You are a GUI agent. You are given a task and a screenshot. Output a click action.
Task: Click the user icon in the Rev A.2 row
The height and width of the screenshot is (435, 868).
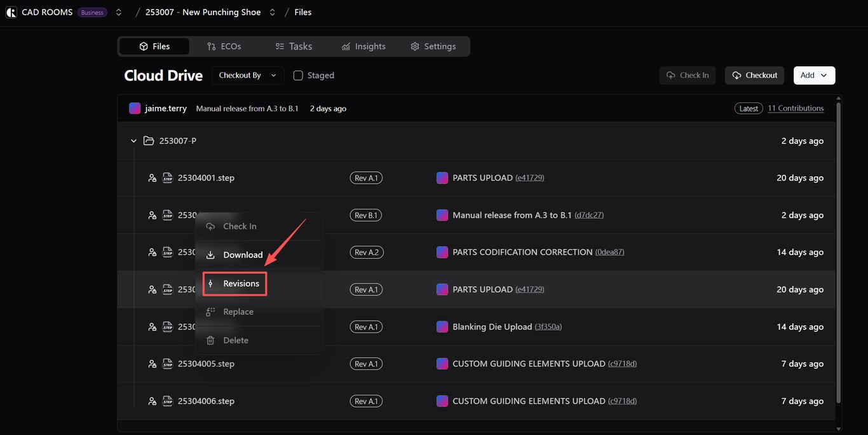pyautogui.click(x=152, y=252)
